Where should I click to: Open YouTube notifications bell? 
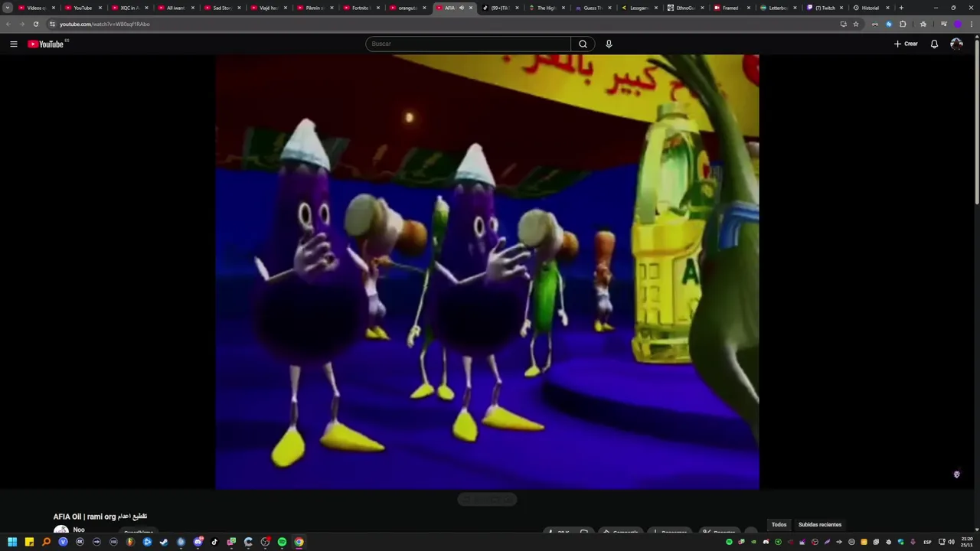pos(934,44)
